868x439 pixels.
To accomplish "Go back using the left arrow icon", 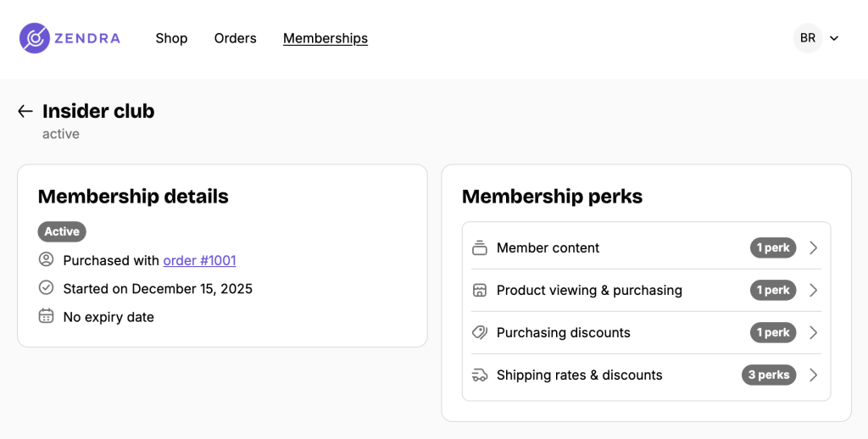I will 25,111.
